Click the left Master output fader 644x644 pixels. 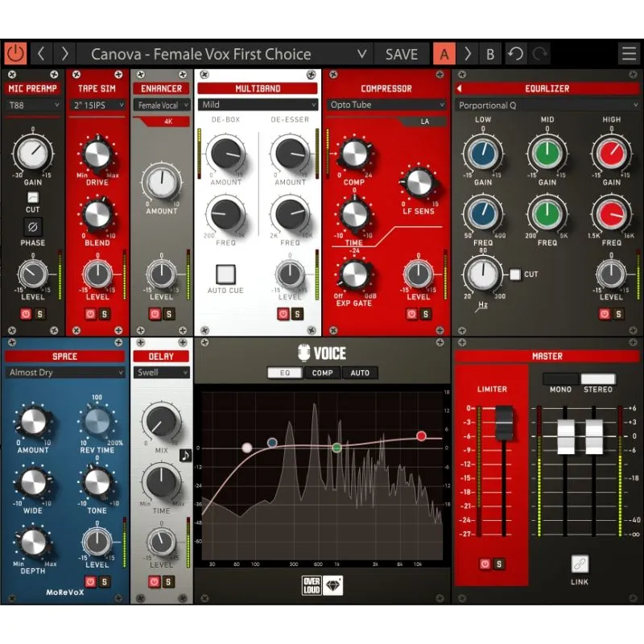click(566, 437)
